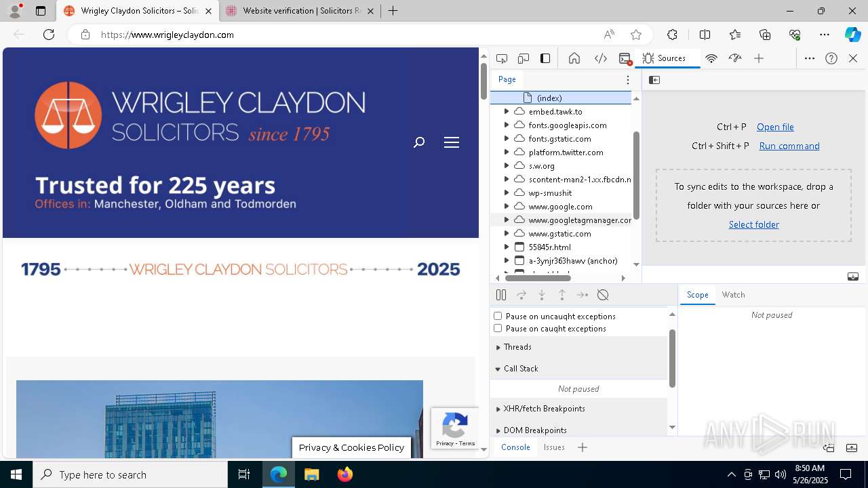The width and height of the screenshot is (868, 488).
Task: Open the Collections icon in toolbar
Action: click(x=765, y=35)
